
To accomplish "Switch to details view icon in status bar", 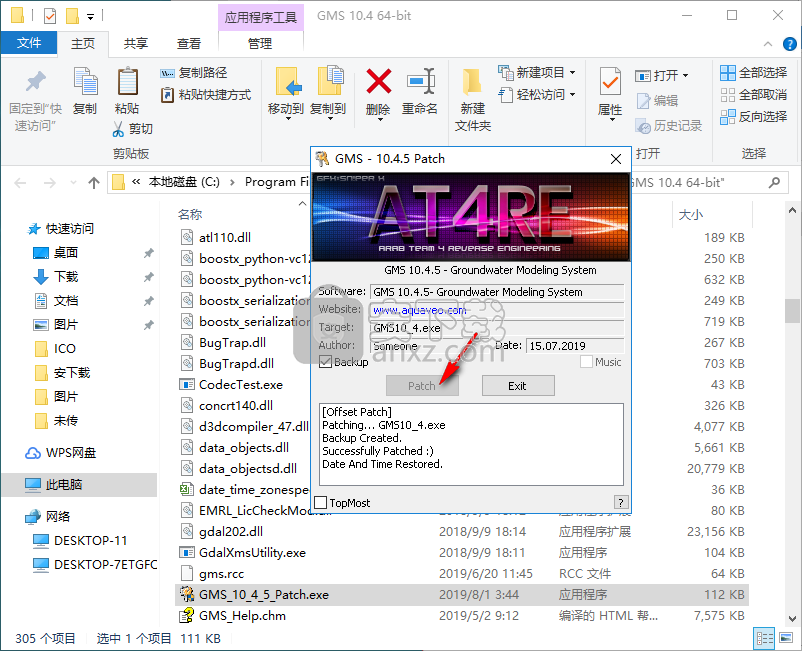I will (x=765, y=638).
